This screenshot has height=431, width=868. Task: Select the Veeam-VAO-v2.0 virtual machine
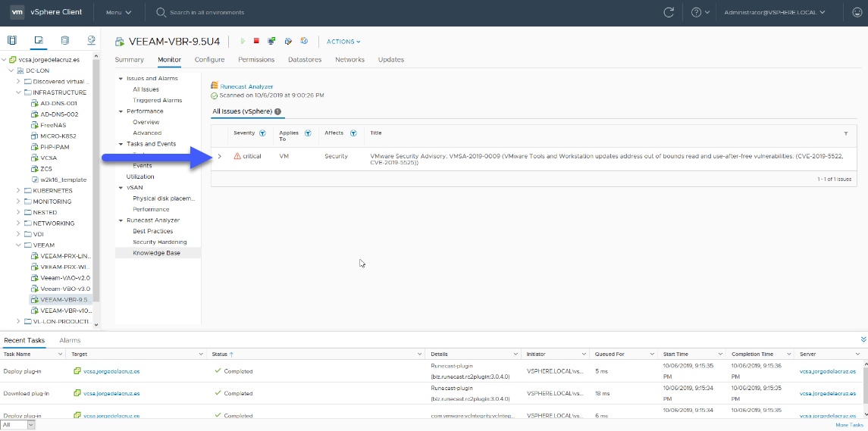click(x=65, y=278)
